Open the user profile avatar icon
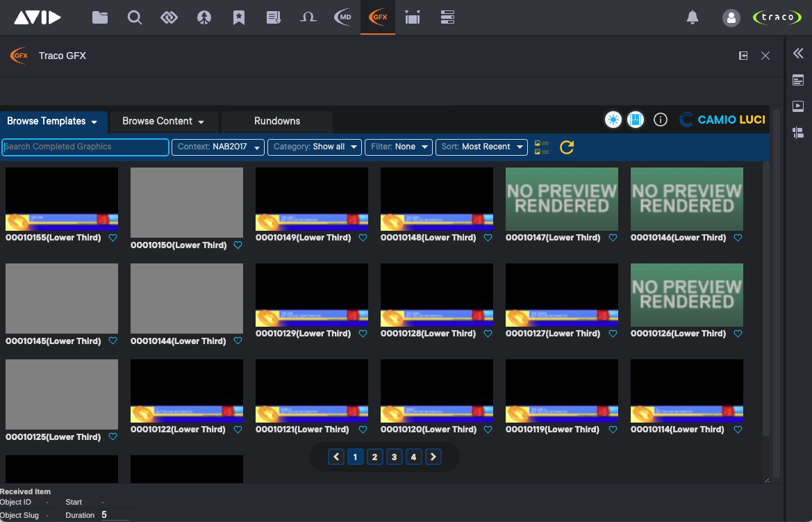 pyautogui.click(x=731, y=17)
